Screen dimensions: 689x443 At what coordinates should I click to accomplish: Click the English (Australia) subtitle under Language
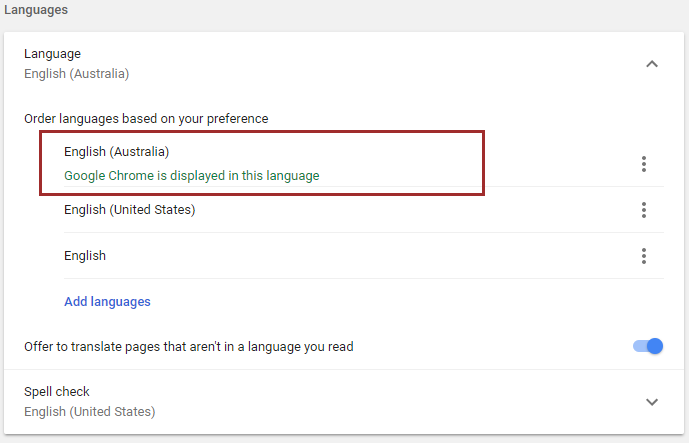tap(76, 74)
